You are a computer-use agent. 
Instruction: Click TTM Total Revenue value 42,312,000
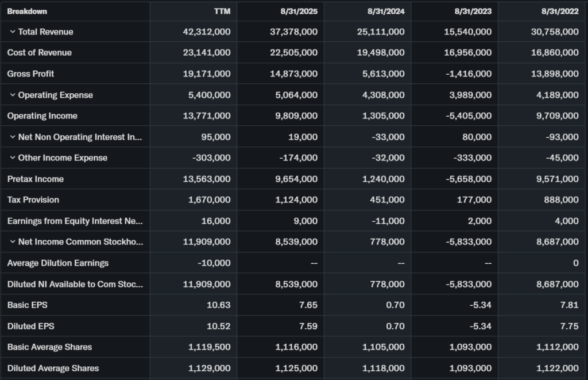pos(207,32)
